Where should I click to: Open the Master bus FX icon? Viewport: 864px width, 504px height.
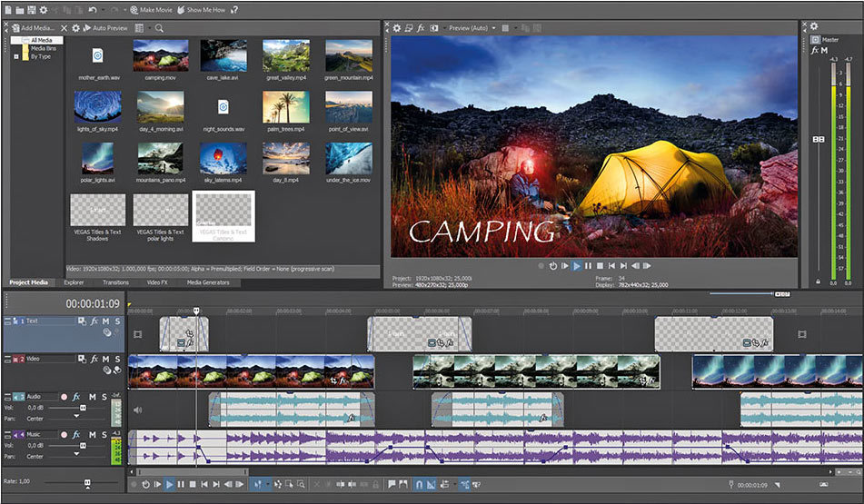pyautogui.click(x=815, y=50)
